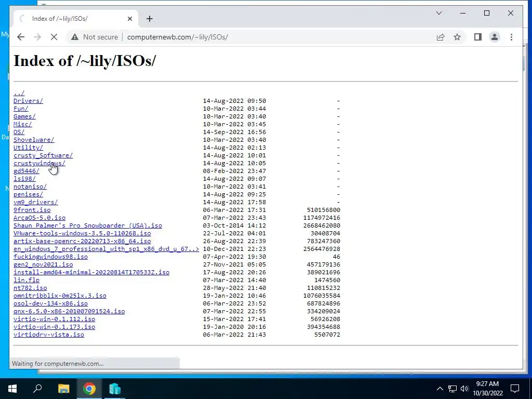Download VMware-tools-windows-3.5.0-110268.iso
The width and height of the screenshot is (532, 399).
[82, 233]
